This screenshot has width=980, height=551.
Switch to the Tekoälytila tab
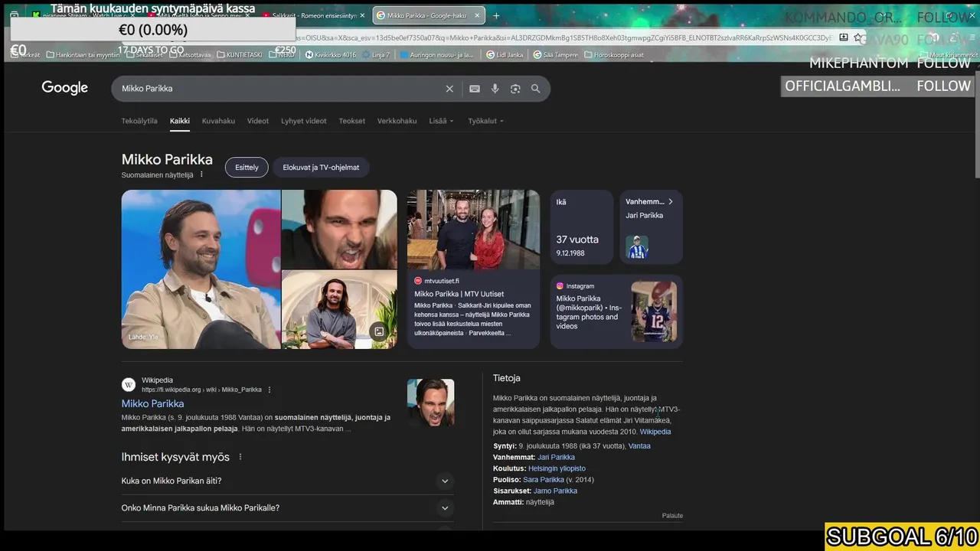click(x=139, y=121)
